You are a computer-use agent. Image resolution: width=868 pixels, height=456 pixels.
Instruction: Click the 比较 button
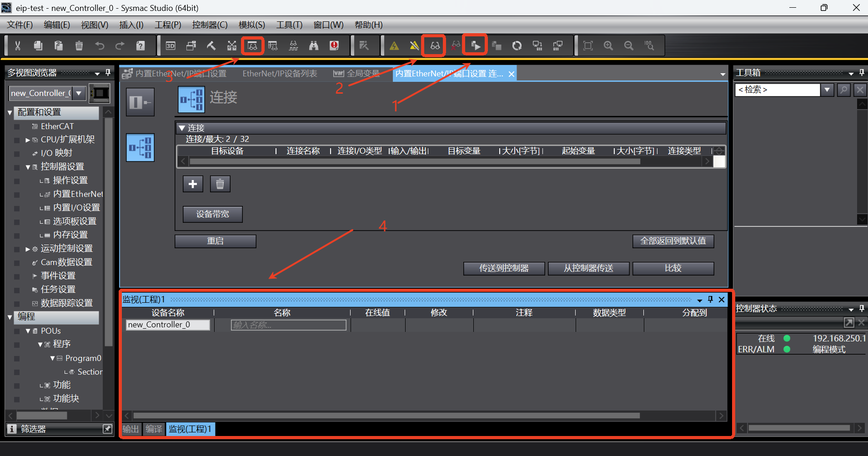click(673, 268)
